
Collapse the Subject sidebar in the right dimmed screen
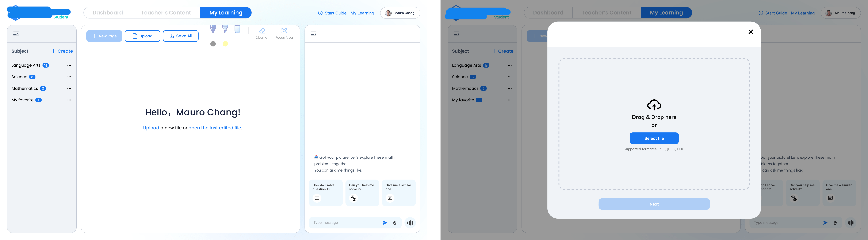[457, 34]
